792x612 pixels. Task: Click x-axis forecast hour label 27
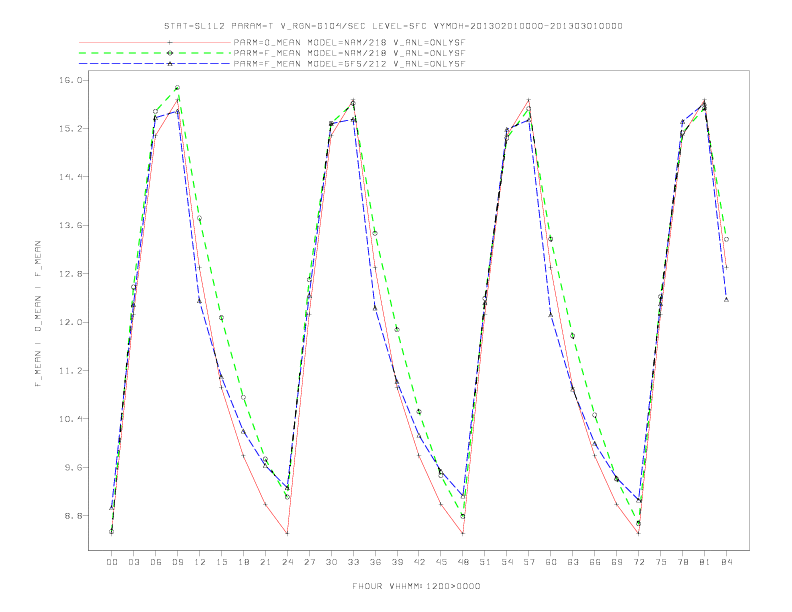point(309,562)
